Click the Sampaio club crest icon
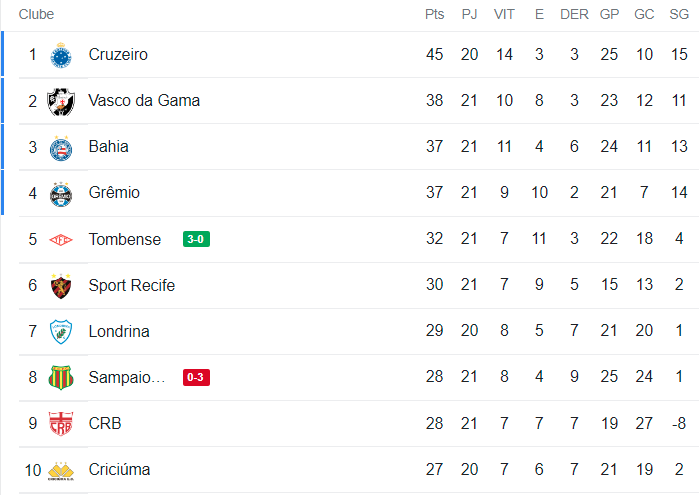Screen dimensions: 699x495 click(x=62, y=378)
